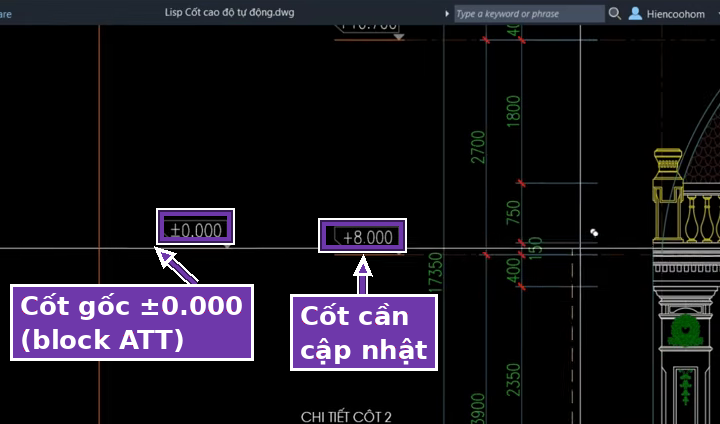
Task: Open the Hiencoohom account menu
Action: pyautogui.click(x=675, y=14)
